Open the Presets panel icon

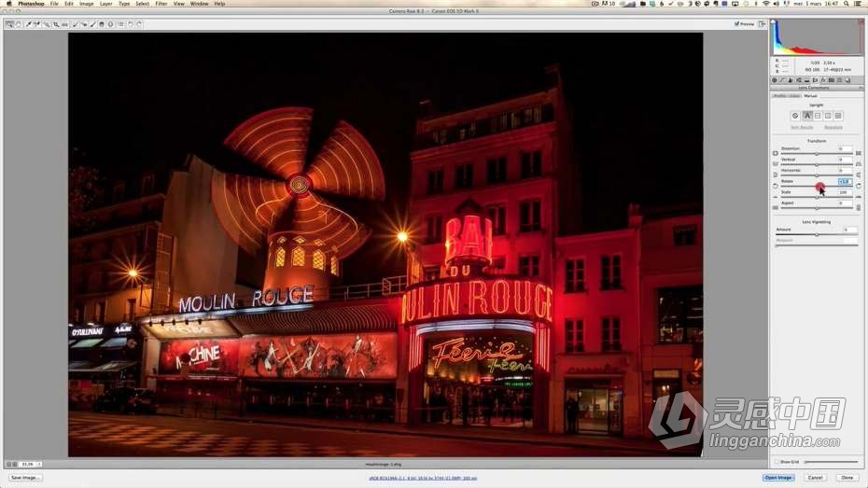839,79
